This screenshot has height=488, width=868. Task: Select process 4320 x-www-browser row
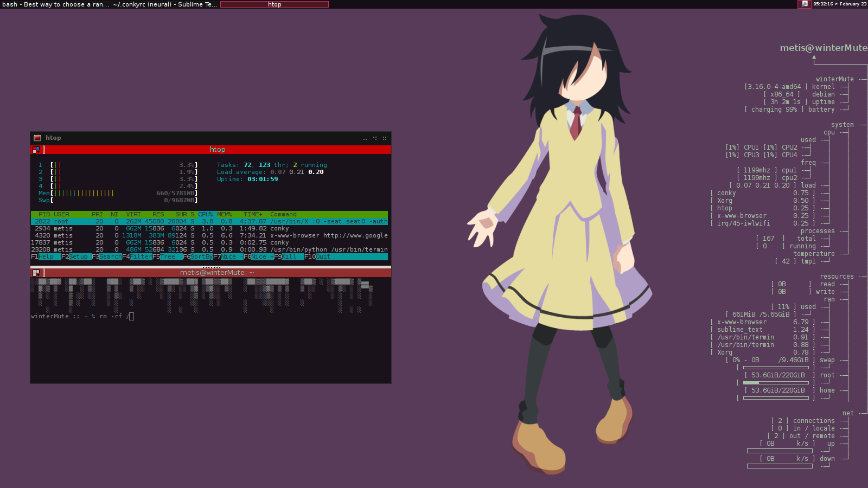[x=209, y=235]
